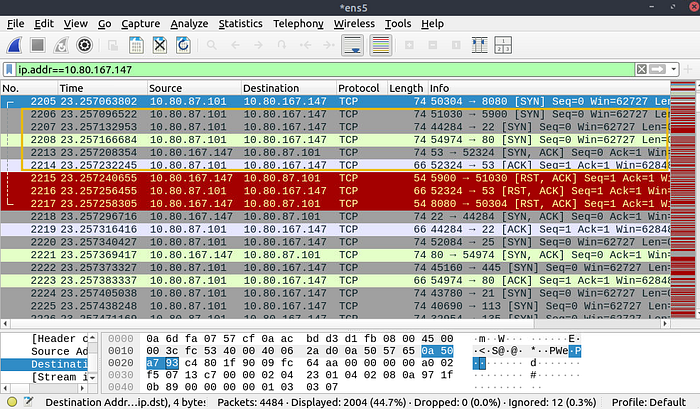The height and width of the screenshot is (409, 700).
Task: Stop the running packet capture
Action: tap(38, 45)
